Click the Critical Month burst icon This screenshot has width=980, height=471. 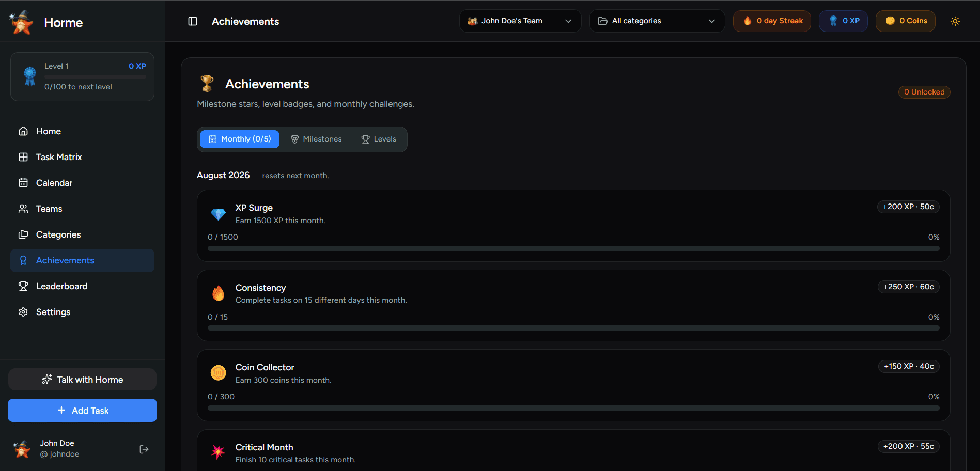pos(218,452)
